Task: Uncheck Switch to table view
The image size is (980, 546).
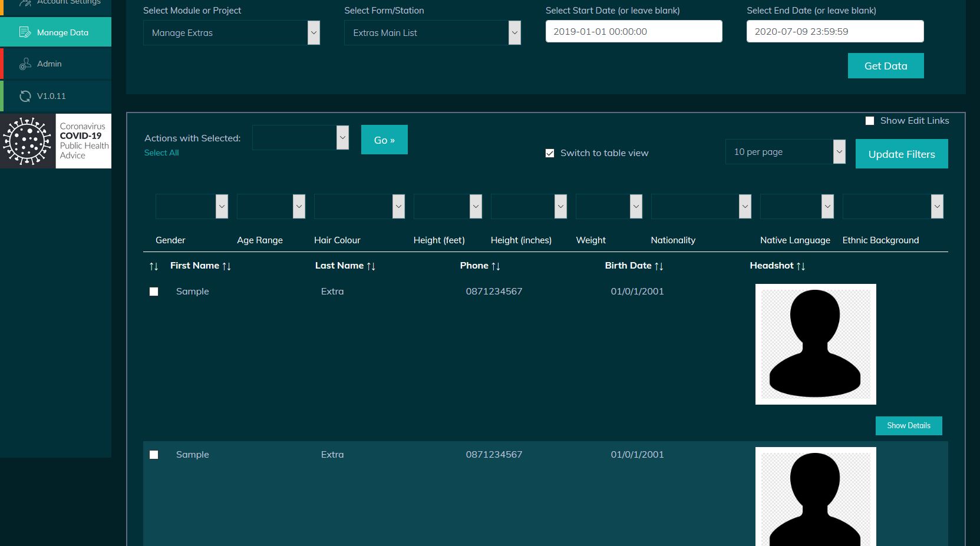Action: [x=550, y=153]
